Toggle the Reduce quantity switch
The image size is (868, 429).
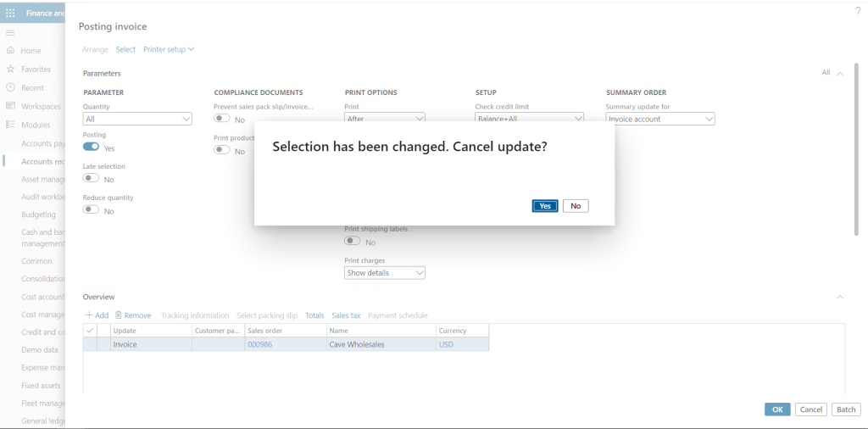[92, 209]
